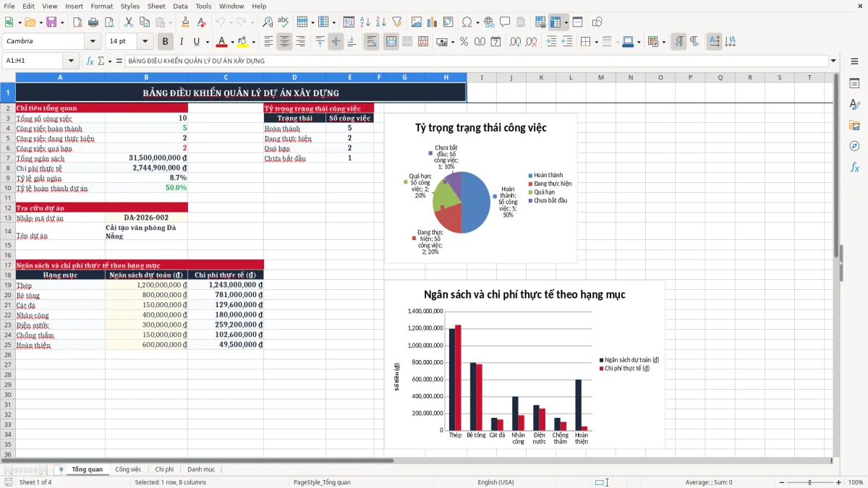The width and height of the screenshot is (868, 488).
Task: Clone formatting with the paintbrush
Action: click(185, 22)
